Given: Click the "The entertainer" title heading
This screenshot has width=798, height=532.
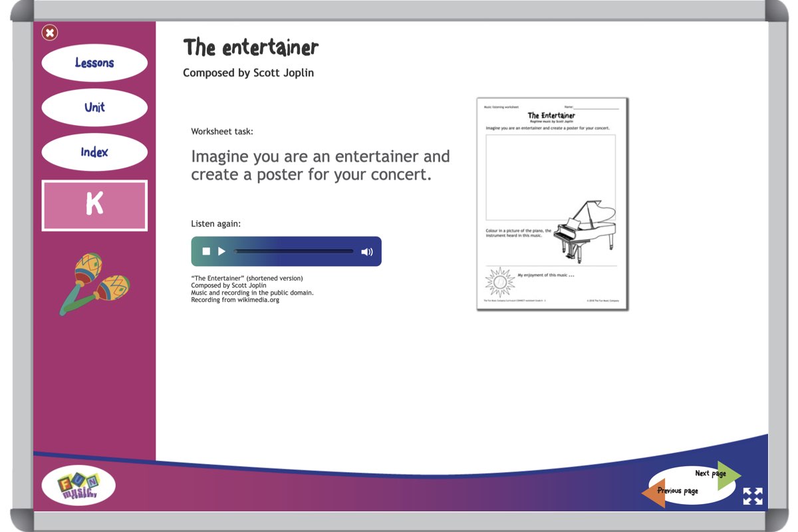Looking at the screenshot, I should pos(251,48).
